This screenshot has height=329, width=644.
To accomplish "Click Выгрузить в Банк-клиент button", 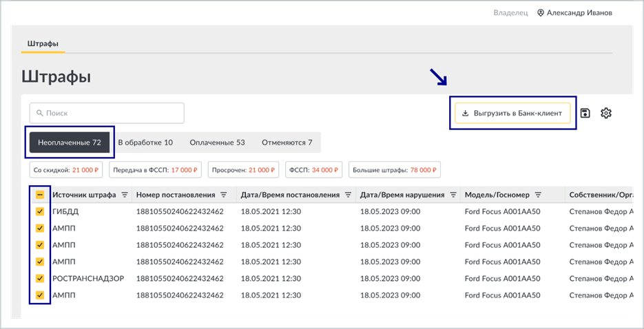I will point(512,113).
